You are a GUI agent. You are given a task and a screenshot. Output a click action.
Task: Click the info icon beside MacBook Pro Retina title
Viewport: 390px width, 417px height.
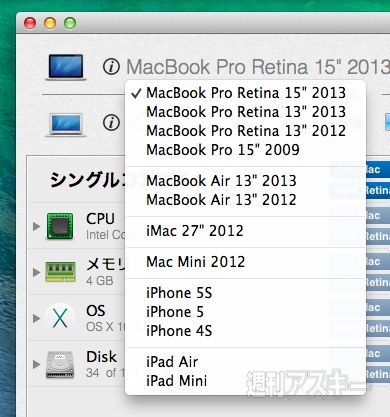111,67
